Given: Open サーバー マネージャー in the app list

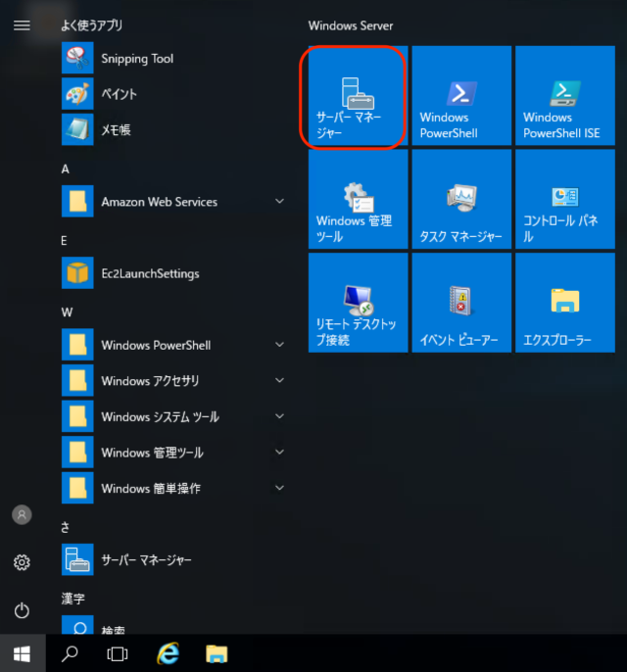Looking at the screenshot, I should coord(173,559).
